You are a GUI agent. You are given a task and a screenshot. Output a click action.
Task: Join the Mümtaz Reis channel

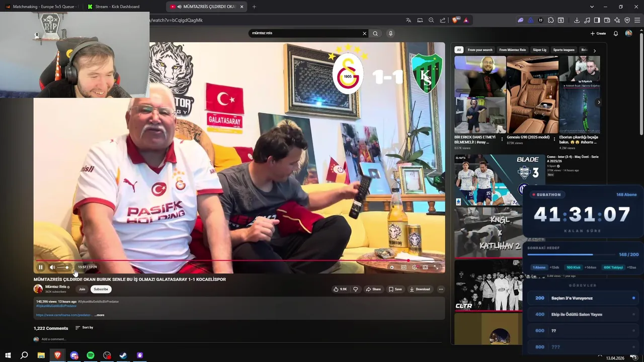pyautogui.click(x=82, y=289)
